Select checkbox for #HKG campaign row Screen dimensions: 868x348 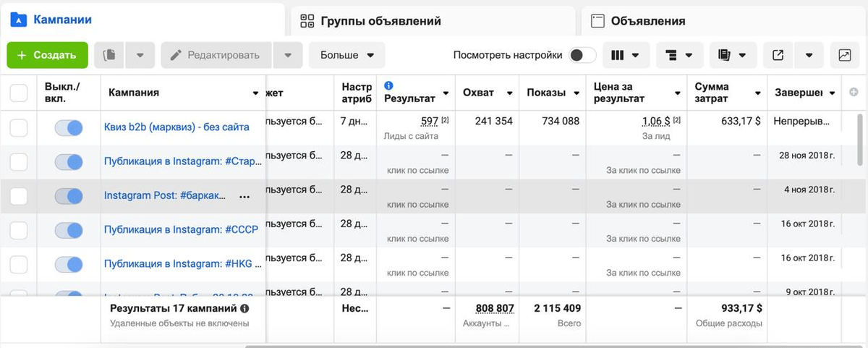click(x=18, y=265)
